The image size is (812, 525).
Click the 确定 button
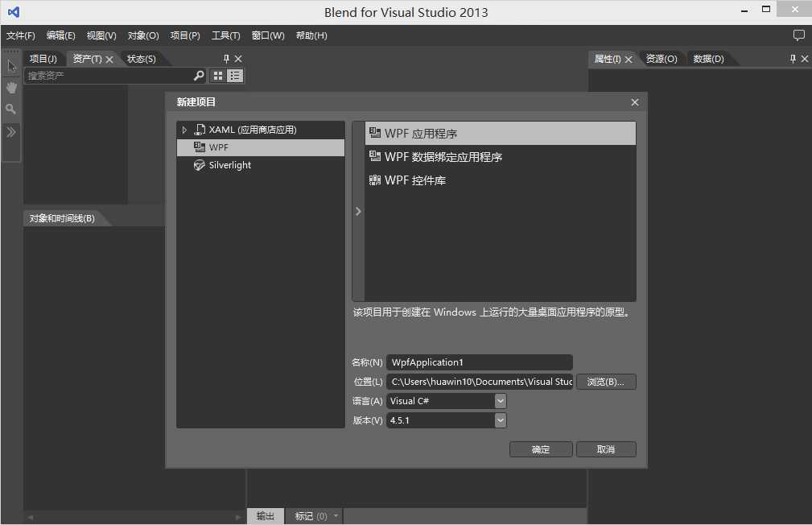[x=541, y=449]
